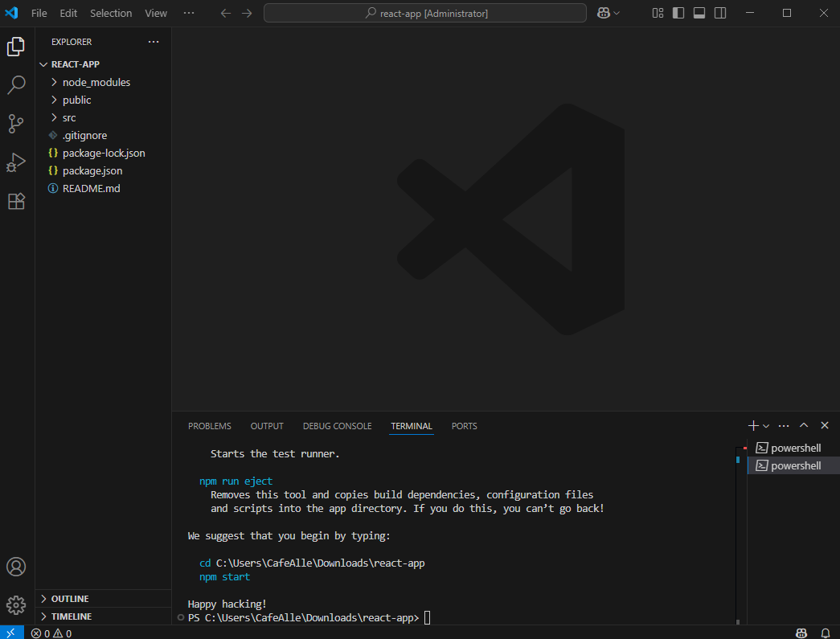Open Copilot chat icon in title bar
Screen dimensions: 840x639
click(x=604, y=13)
